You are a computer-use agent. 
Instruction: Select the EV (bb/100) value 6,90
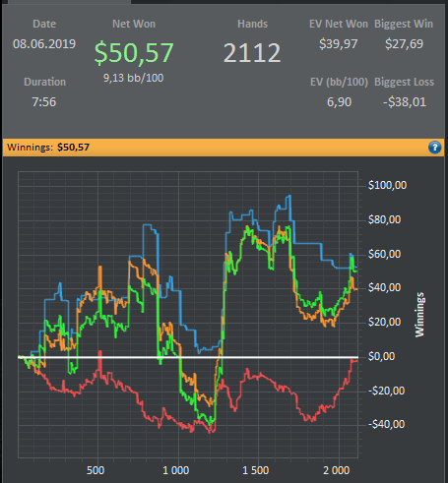click(339, 102)
